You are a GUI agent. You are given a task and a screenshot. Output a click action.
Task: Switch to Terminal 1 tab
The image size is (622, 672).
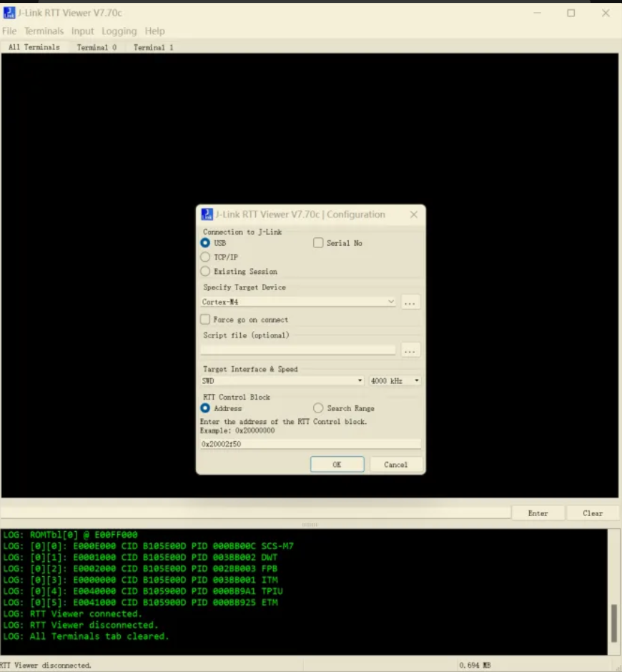(x=154, y=47)
